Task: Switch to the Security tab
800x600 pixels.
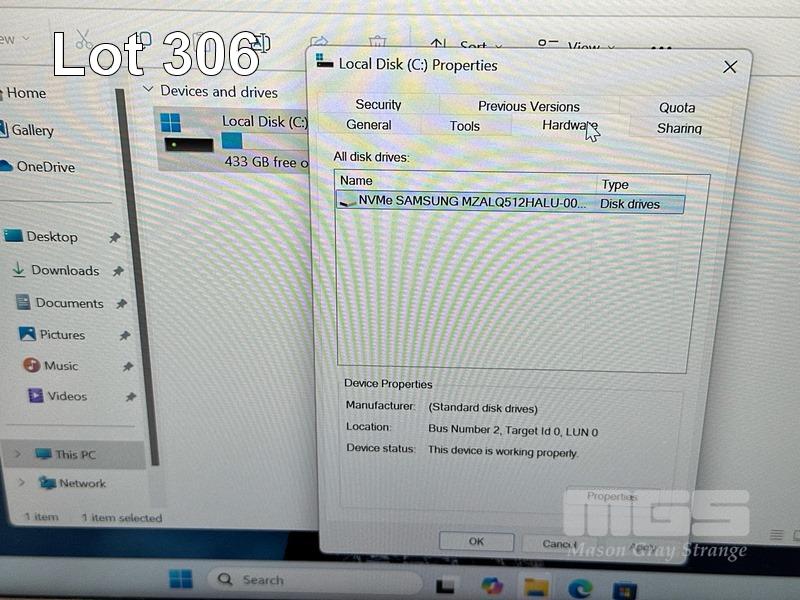Action: coord(378,104)
